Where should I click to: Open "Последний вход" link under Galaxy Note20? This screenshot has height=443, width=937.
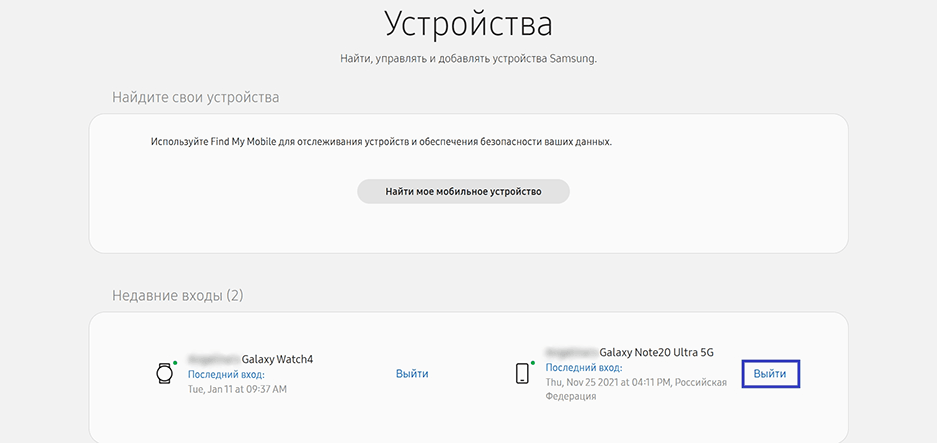click(583, 368)
